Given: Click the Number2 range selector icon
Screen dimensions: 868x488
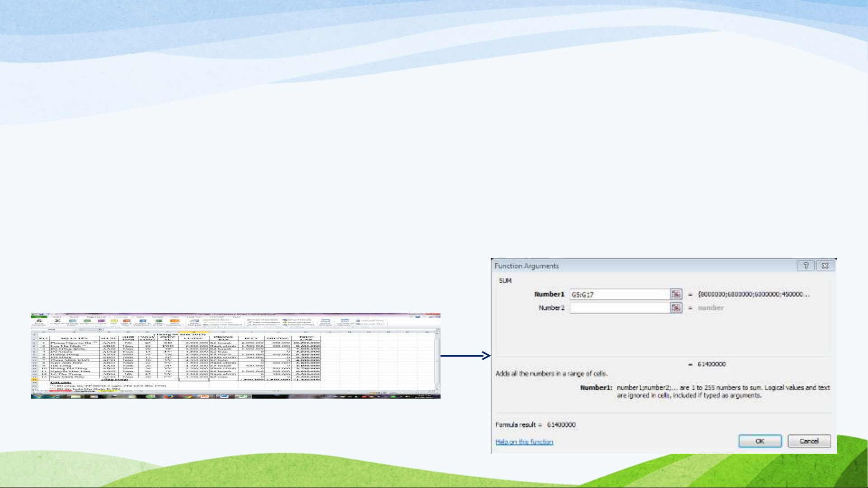Looking at the screenshot, I should click(x=676, y=308).
